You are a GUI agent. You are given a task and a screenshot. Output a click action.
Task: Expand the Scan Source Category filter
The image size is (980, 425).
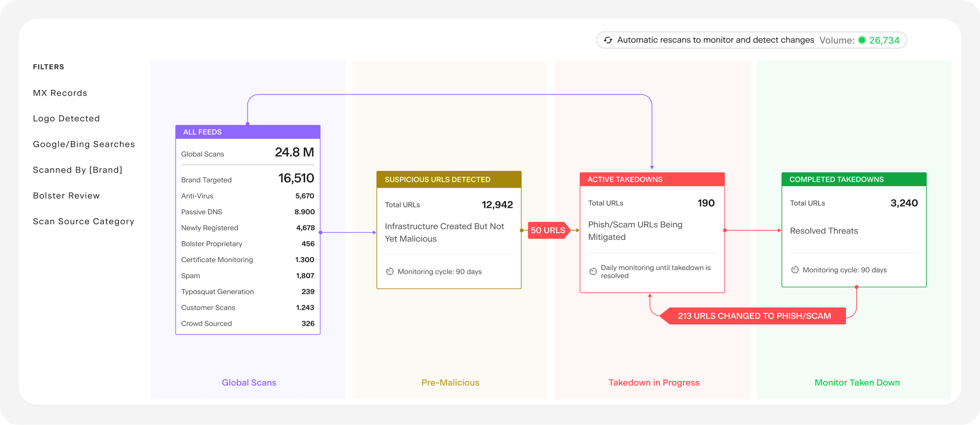pos(84,221)
